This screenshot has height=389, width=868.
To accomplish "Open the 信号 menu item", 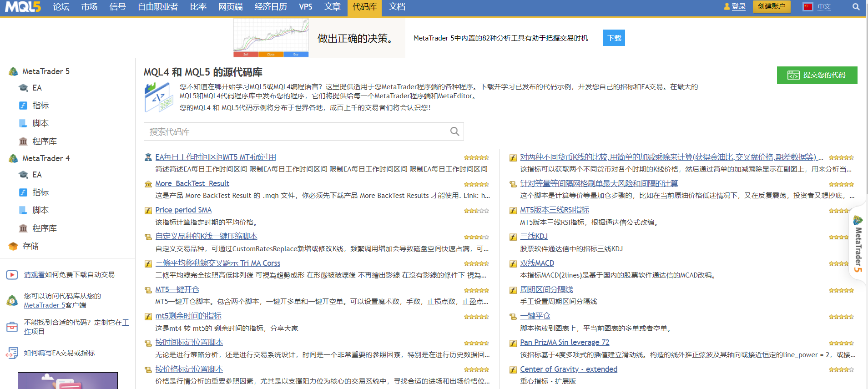I will coord(118,7).
